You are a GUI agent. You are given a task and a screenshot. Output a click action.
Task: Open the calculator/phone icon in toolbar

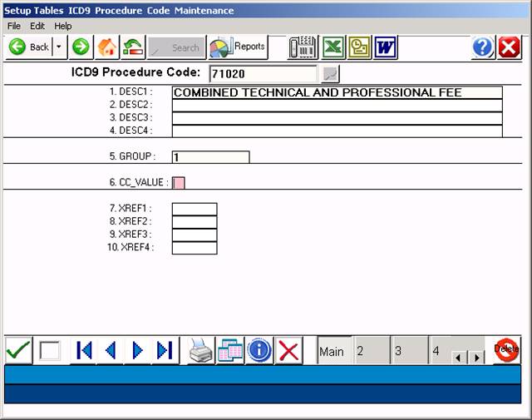303,47
